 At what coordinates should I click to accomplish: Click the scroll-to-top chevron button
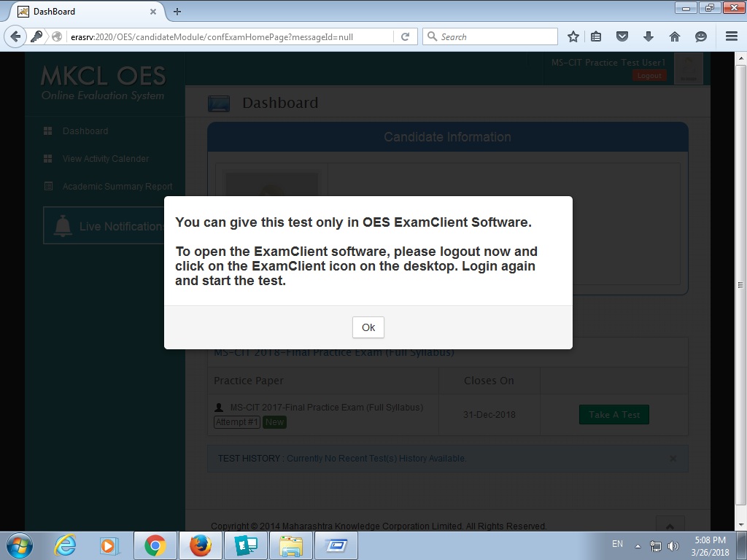[670, 525]
